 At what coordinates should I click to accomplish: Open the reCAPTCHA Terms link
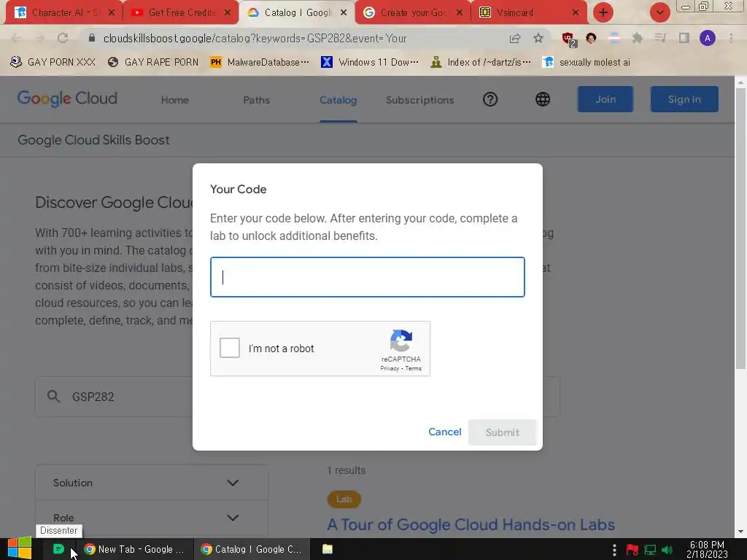413,368
